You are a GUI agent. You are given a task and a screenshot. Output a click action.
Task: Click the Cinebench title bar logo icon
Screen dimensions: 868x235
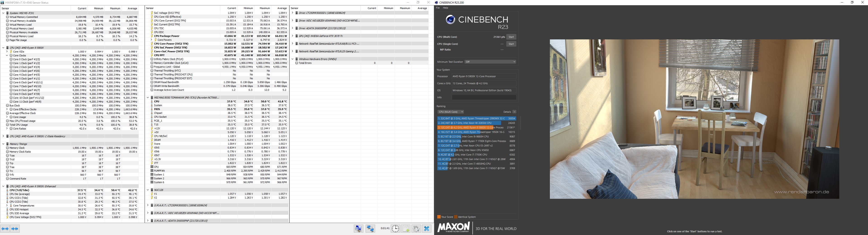click(x=437, y=2)
